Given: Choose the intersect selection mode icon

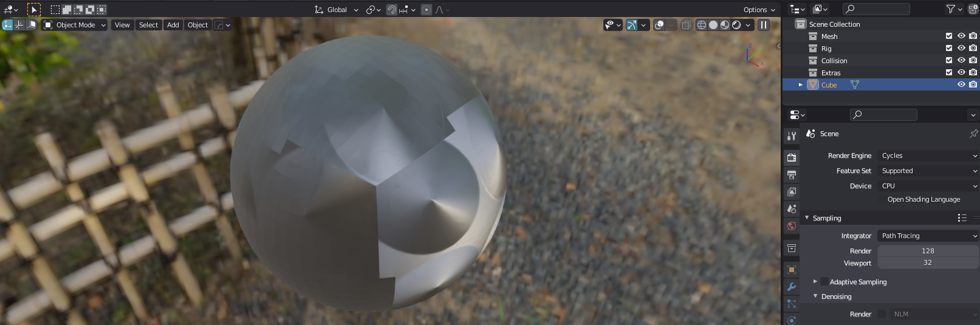Looking at the screenshot, I should [101, 10].
